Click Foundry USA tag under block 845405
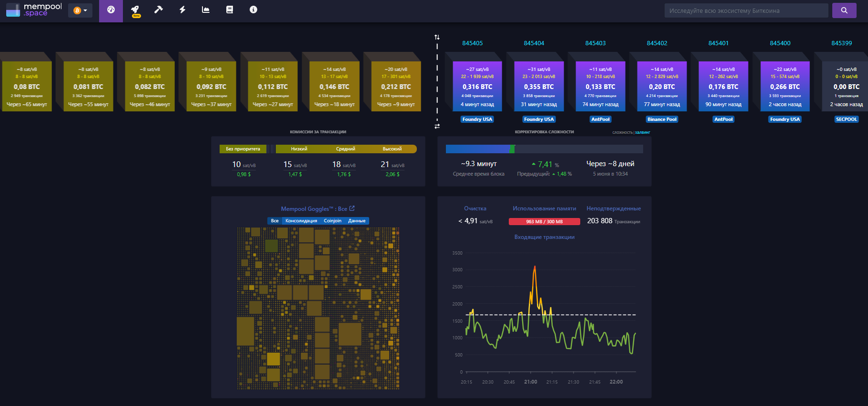Image resolution: width=868 pixels, height=406 pixels. pos(477,119)
